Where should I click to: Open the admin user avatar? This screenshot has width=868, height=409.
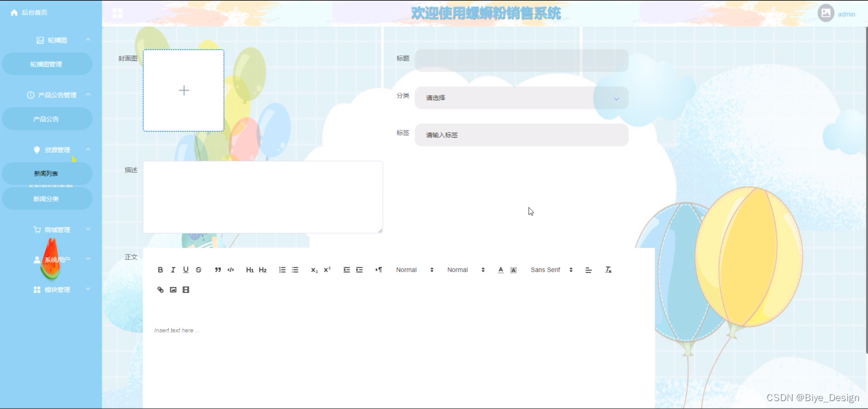[826, 13]
